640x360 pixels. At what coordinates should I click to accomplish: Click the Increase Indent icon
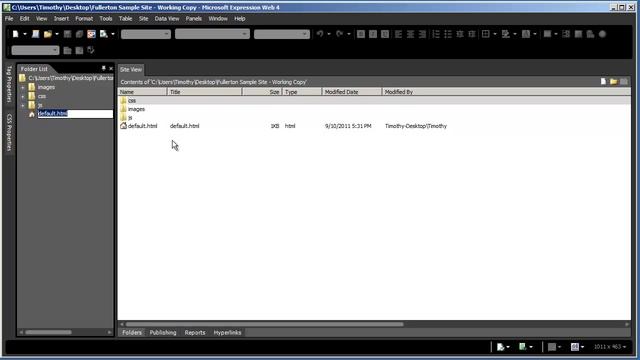(x=472, y=34)
